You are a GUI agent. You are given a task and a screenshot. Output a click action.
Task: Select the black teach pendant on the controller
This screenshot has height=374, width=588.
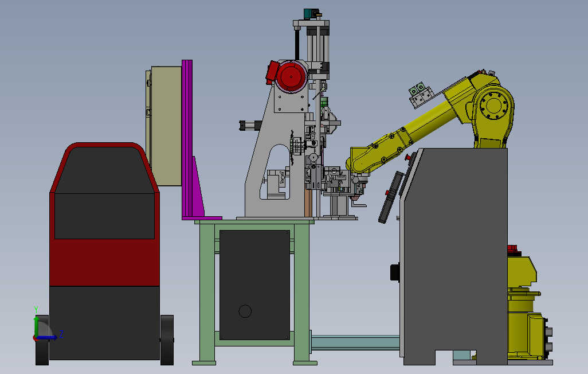tap(390, 197)
